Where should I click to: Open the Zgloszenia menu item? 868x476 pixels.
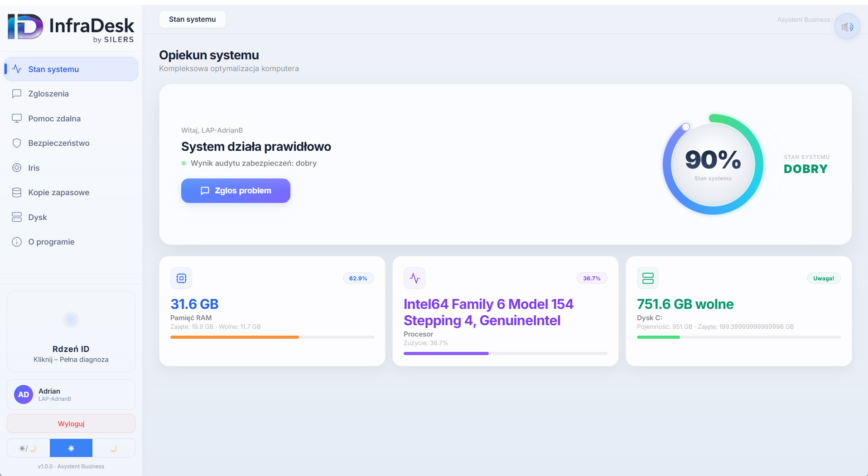point(71,94)
